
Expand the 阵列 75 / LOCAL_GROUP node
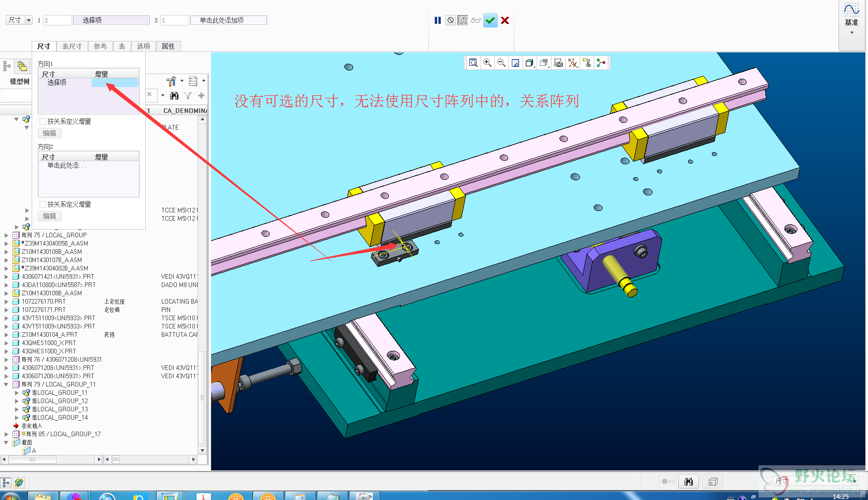point(6,235)
